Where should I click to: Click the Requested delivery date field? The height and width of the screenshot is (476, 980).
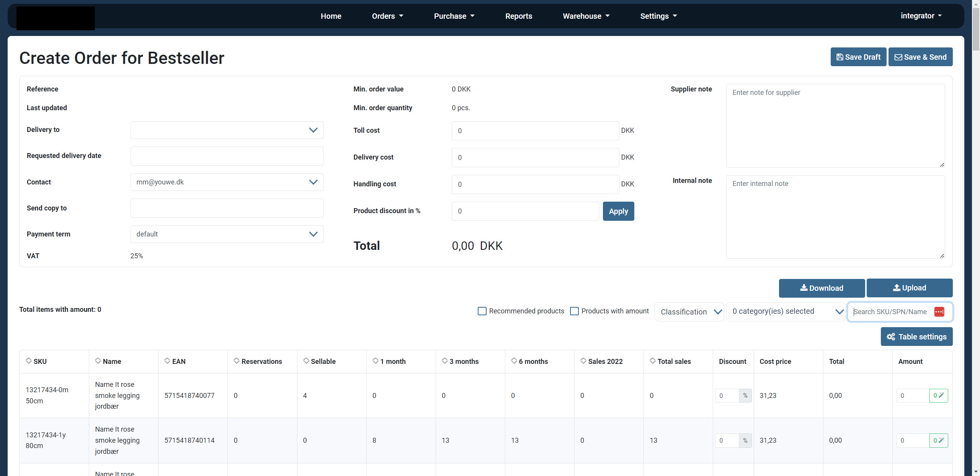[227, 156]
